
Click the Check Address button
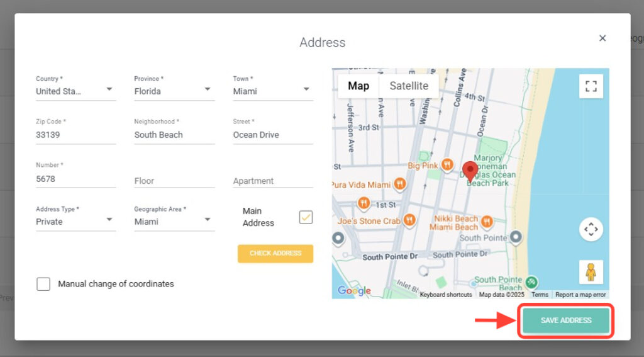[275, 253]
